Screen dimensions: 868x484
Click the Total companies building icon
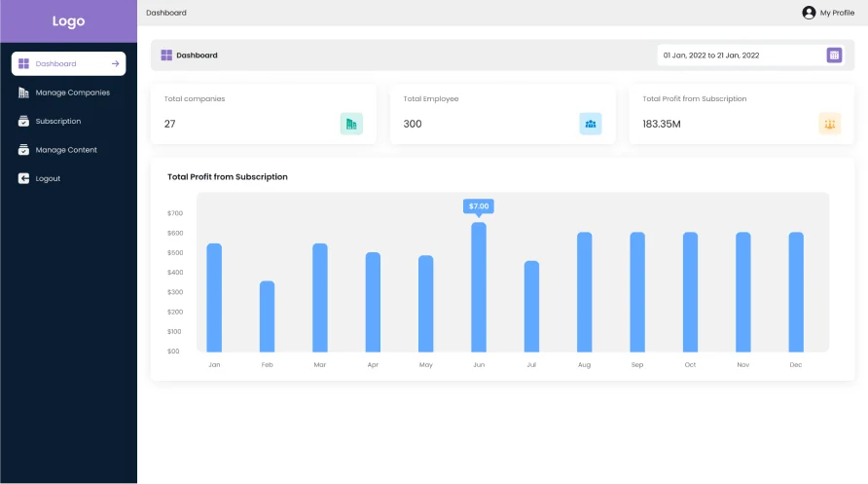(351, 124)
